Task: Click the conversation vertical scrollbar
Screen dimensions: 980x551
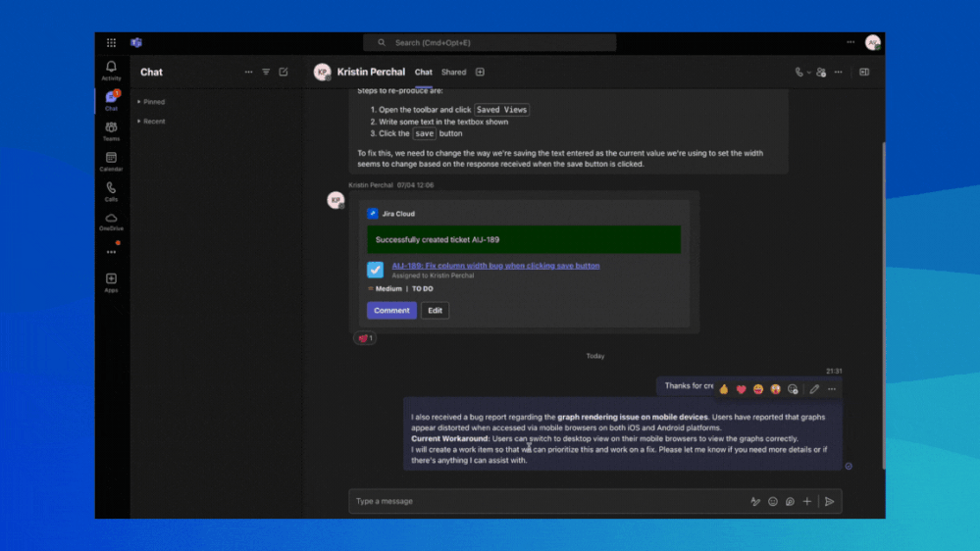Action: [883, 306]
